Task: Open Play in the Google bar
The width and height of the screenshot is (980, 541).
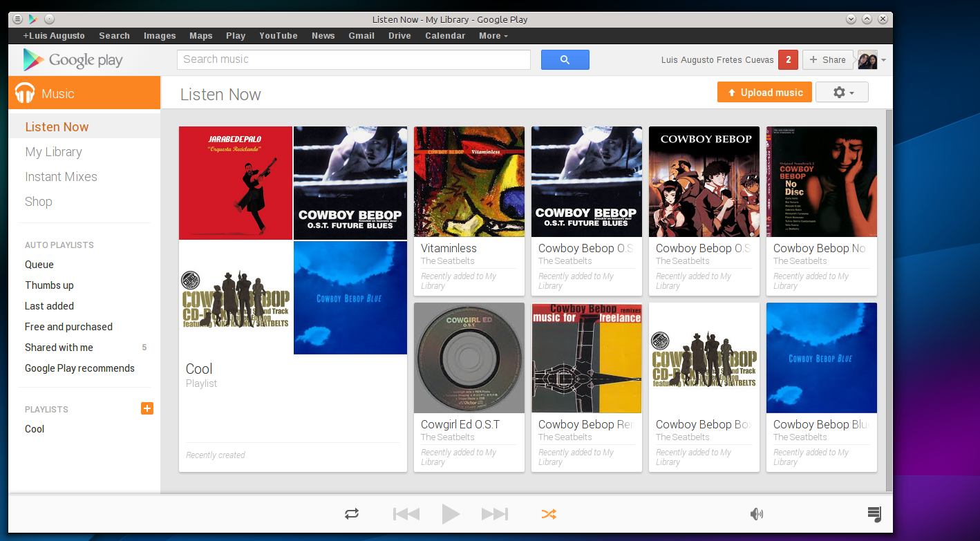Action: click(x=236, y=36)
